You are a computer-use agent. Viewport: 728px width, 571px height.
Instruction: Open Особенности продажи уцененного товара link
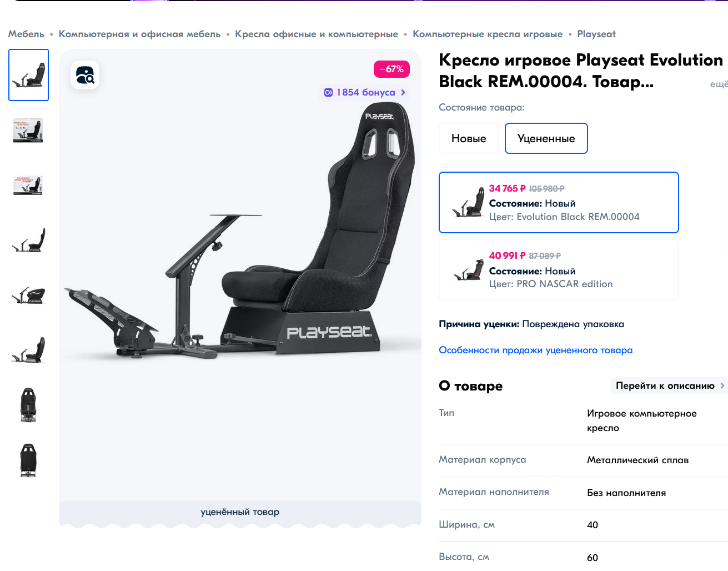pos(536,350)
